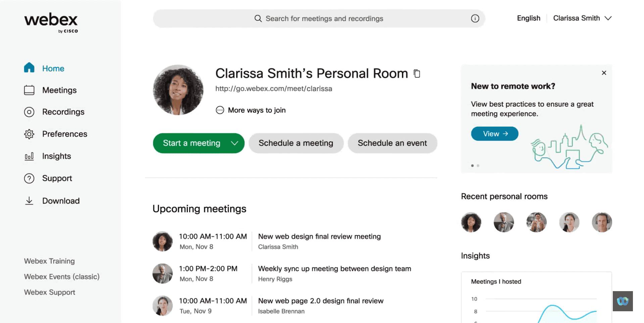Change language from English
Image resolution: width=644 pixels, height=323 pixels.
[x=529, y=18]
